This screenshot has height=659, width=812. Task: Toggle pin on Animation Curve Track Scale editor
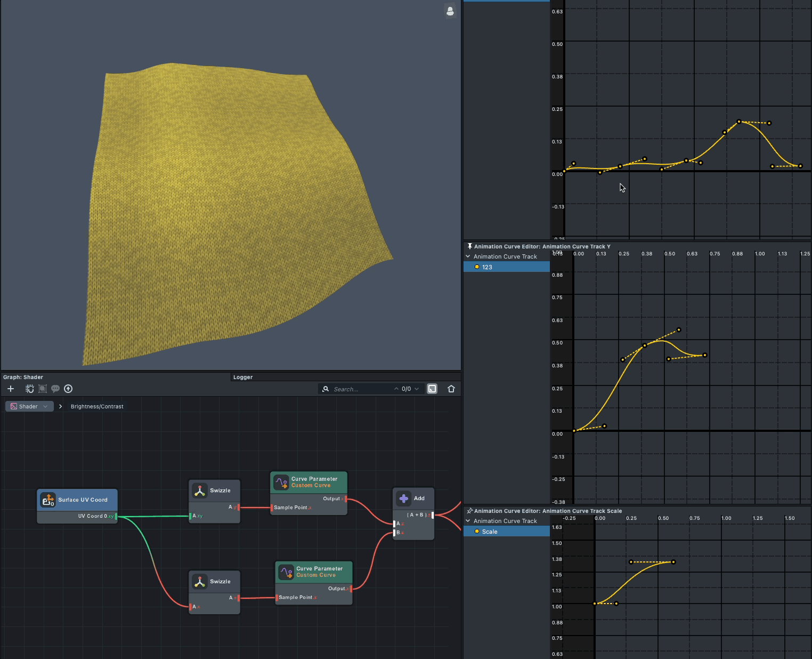(469, 511)
